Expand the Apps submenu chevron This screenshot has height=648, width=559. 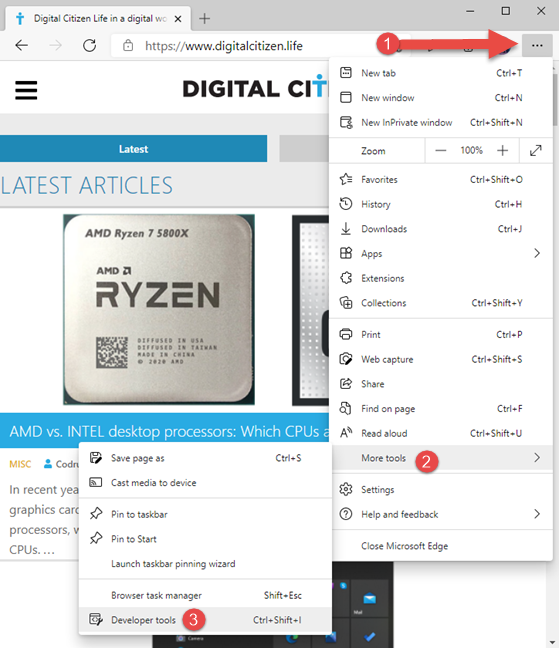(537, 253)
